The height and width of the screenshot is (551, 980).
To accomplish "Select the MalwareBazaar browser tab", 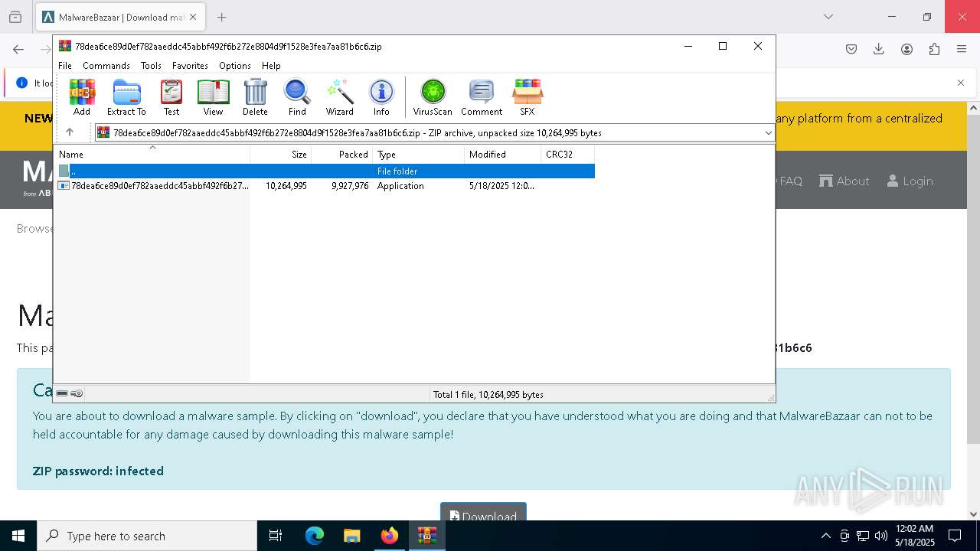I will [119, 17].
